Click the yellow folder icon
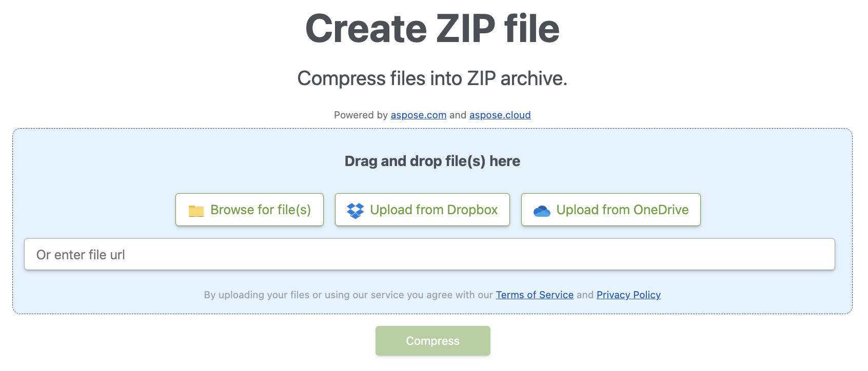The image size is (868, 371). coord(196,211)
